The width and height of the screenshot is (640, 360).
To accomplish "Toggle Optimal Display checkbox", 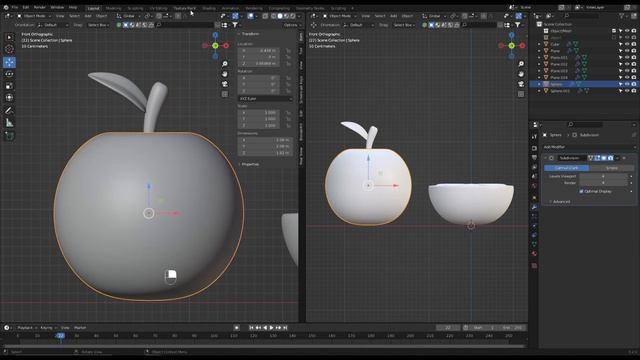I will click(x=581, y=191).
